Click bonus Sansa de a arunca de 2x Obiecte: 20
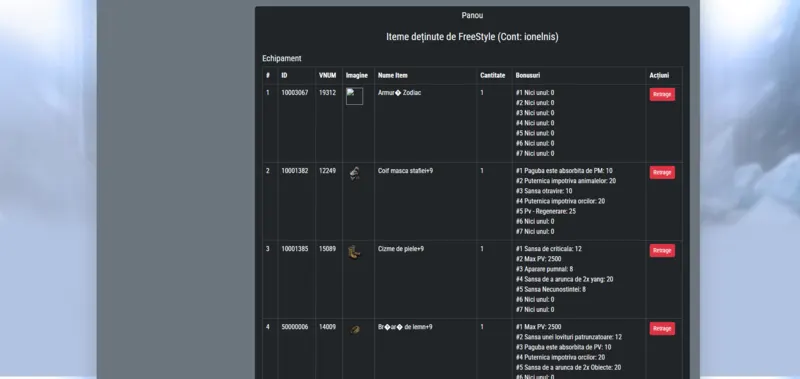 [568, 367]
